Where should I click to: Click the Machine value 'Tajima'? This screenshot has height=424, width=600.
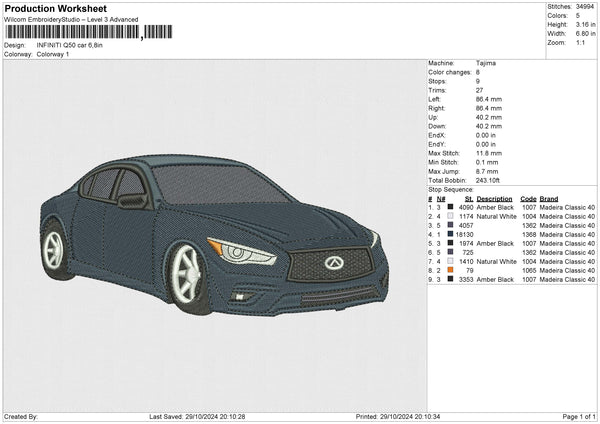click(x=486, y=63)
